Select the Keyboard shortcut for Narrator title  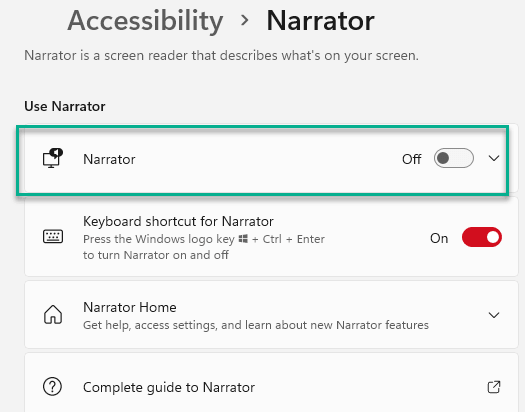(178, 222)
